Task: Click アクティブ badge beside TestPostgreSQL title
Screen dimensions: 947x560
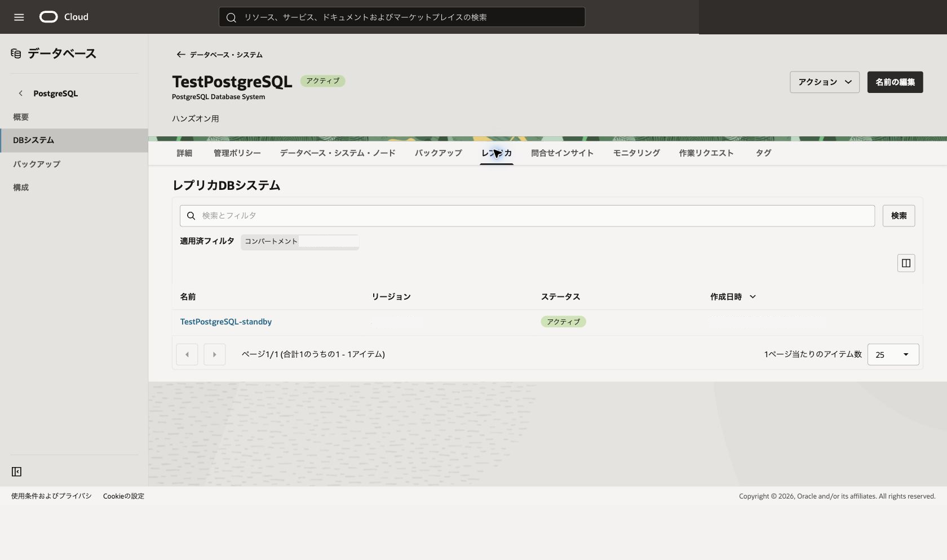Action: pyautogui.click(x=322, y=81)
